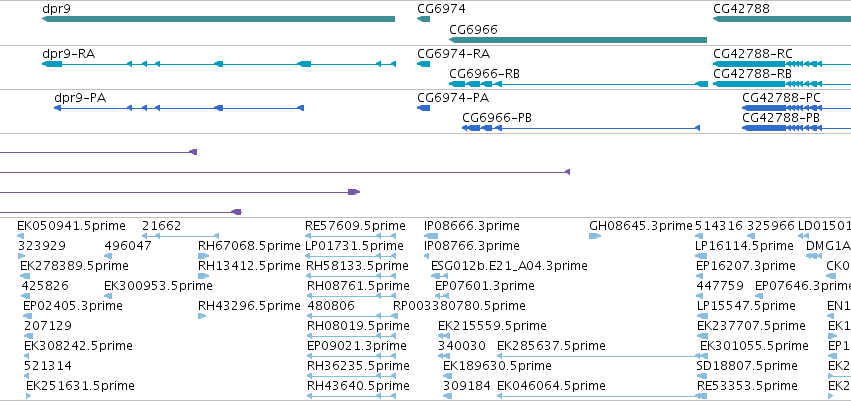Click the EP02405.3prime EST label
Screen dimensions: 851x401
click(73, 305)
